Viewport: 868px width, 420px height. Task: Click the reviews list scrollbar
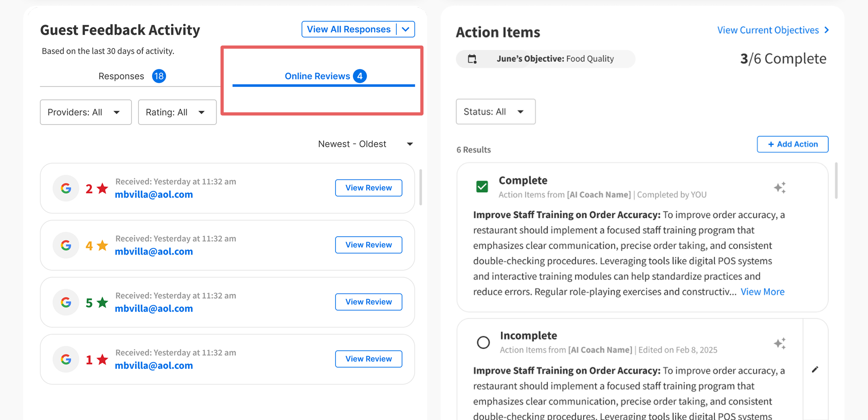[420, 187]
